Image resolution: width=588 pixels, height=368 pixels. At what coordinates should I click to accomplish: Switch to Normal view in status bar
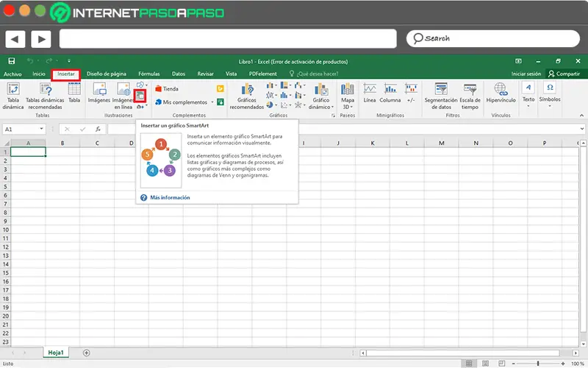tap(469, 364)
